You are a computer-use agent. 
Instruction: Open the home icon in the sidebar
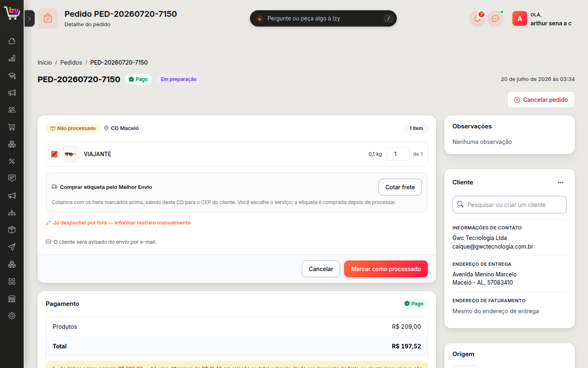pos(12,41)
